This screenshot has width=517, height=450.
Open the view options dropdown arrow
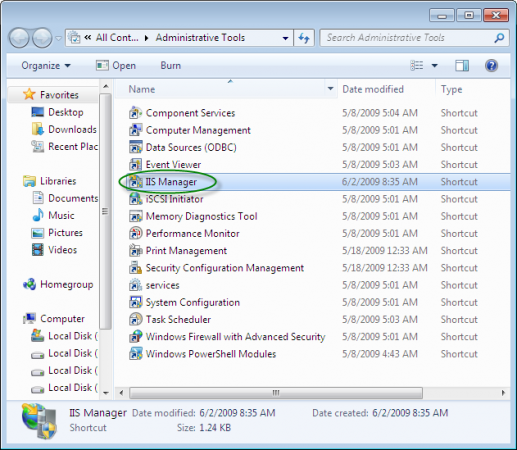click(x=434, y=66)
